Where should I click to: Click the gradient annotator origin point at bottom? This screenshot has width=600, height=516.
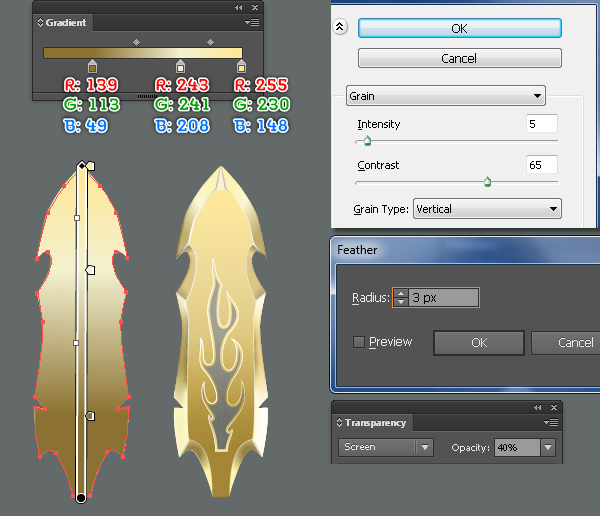tap(81, 498)
